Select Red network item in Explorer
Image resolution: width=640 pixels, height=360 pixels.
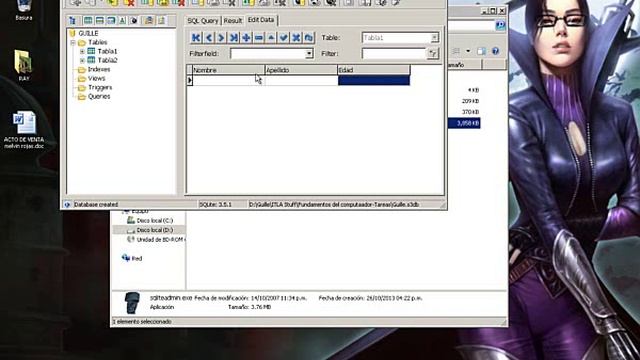pos(137,258)
